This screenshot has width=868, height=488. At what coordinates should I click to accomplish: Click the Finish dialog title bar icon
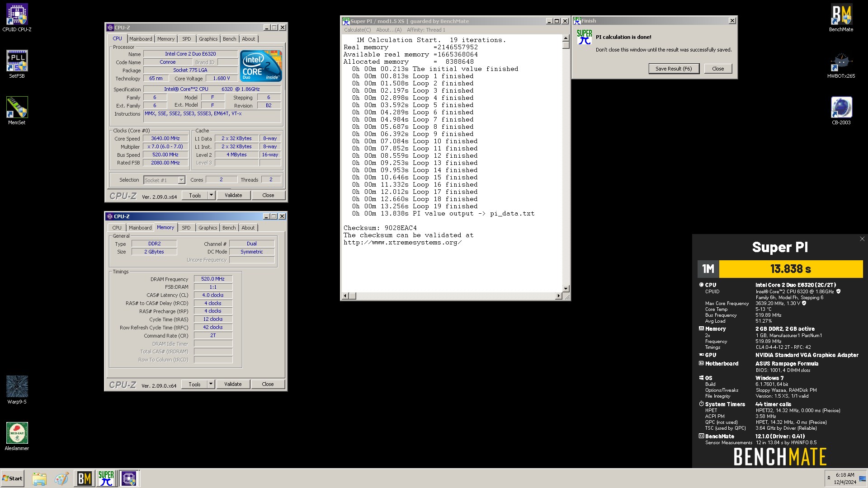pyautogui.click(x=577, y=21)
